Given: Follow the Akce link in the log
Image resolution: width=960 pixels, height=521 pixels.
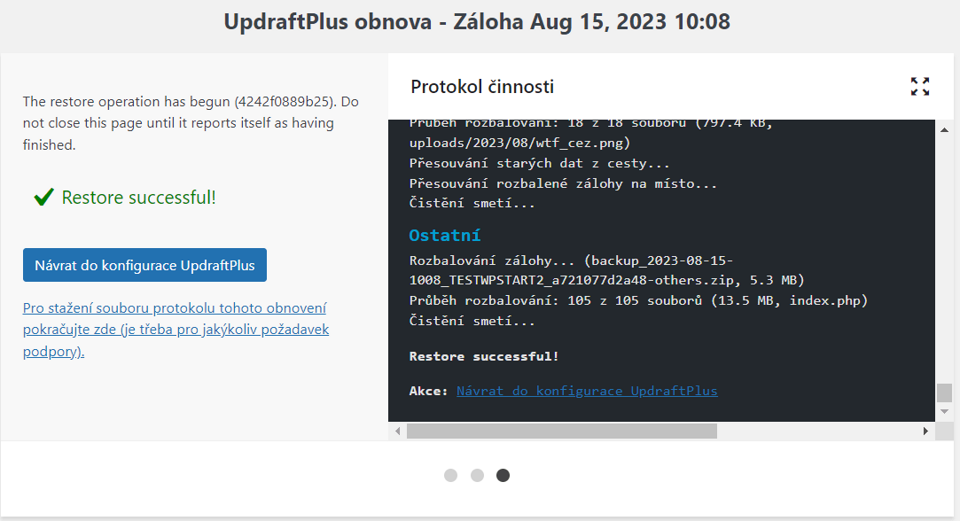Looking at the screenshot, I should coord(587,391).
